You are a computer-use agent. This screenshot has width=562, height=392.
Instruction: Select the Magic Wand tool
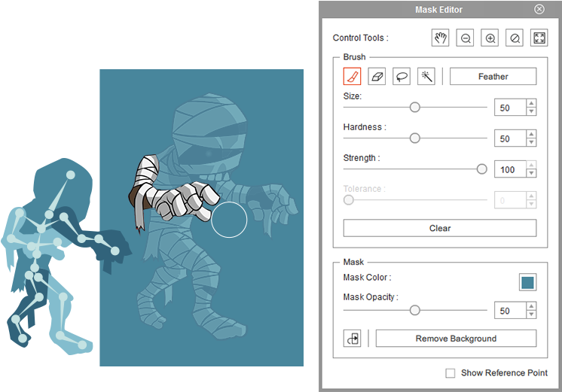click(x=426, y=77)
